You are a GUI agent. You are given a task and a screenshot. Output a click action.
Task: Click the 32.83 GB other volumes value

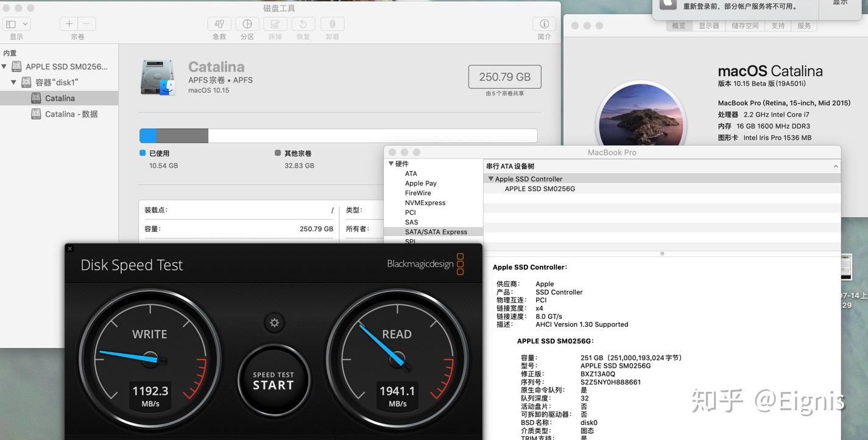(x=299, y=166)
